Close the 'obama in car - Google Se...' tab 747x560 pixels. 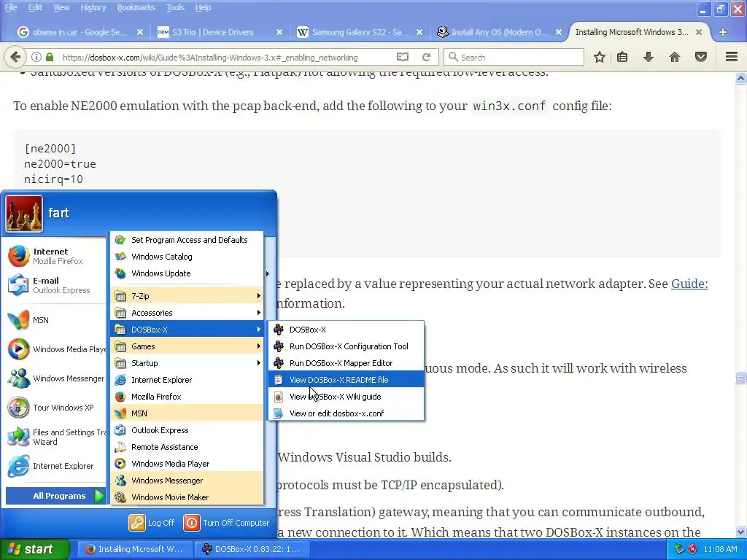tap(140, 32)
